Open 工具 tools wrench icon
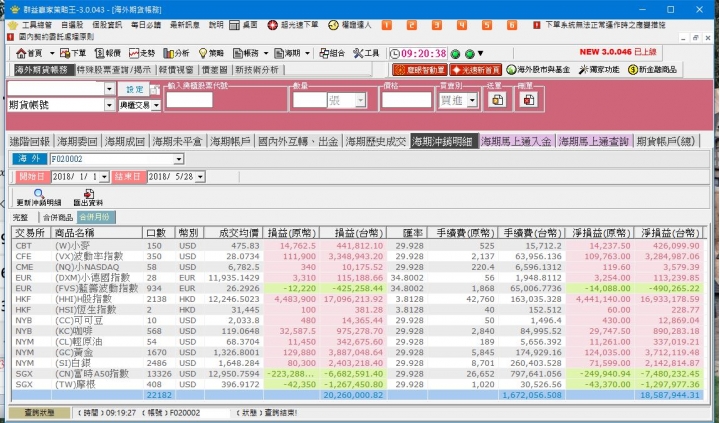The height and width of the screenshot is (423, 720). coord(358,53)
